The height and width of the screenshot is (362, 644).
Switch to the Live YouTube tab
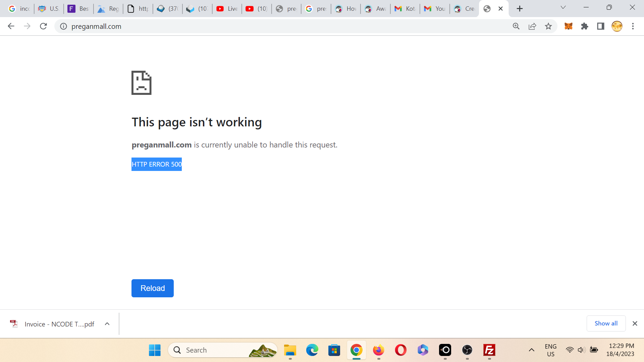[227, 9]
